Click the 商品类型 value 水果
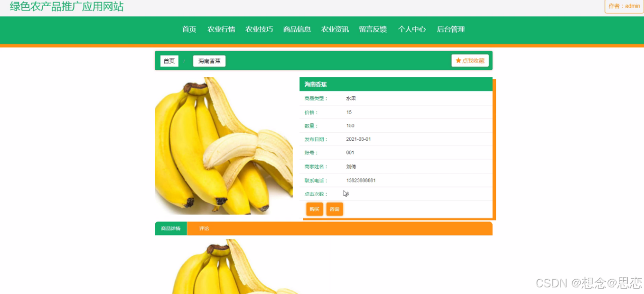 (x=351, y=98)
